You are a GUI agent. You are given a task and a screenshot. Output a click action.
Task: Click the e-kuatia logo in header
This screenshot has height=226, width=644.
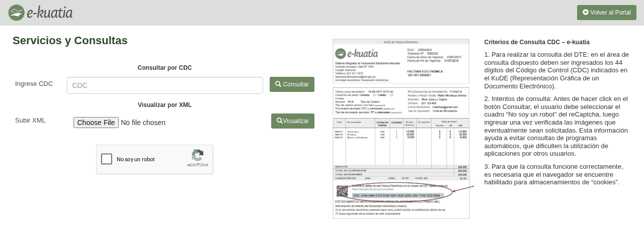pos(40,13)
